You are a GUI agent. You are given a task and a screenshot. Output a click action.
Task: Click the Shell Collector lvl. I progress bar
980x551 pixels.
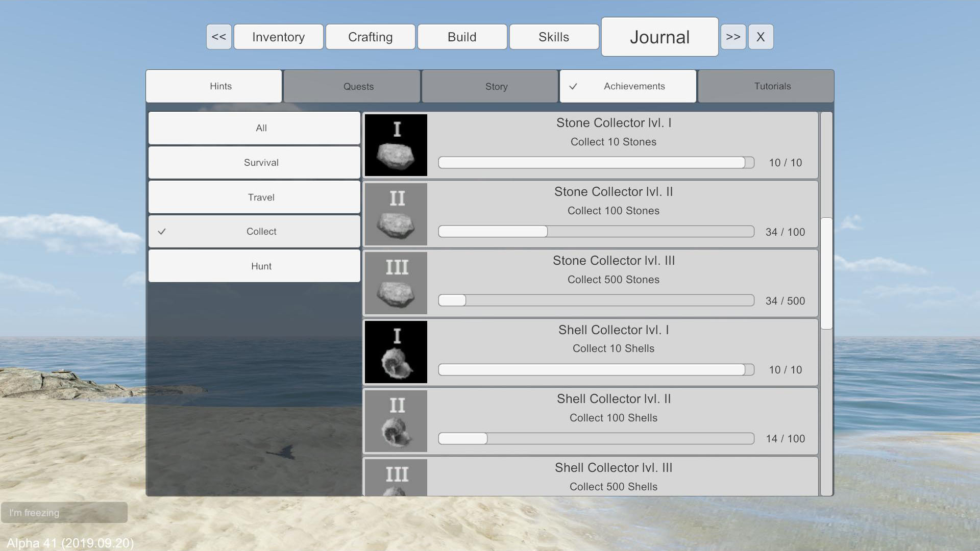[x=596, y=369]
